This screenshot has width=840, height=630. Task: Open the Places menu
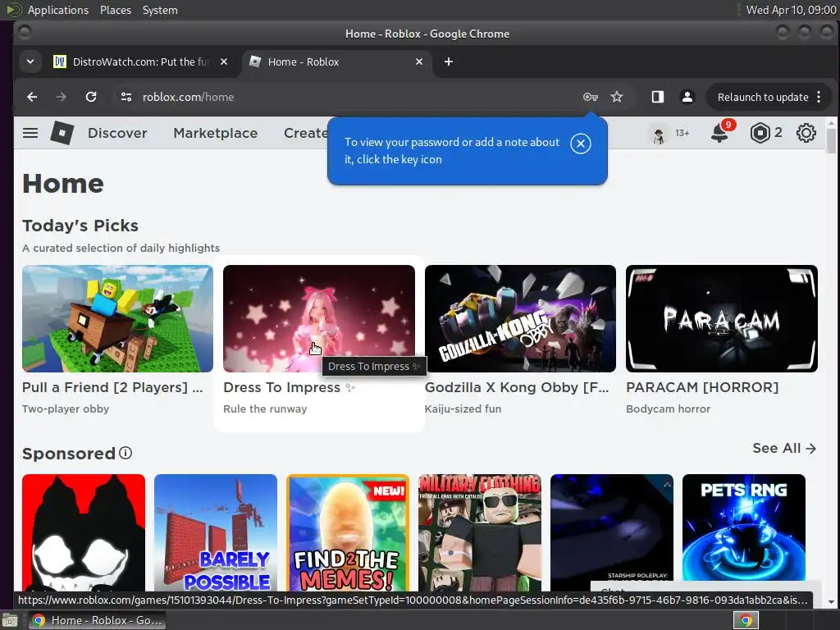pyautogui.click(x=116, y=10)
